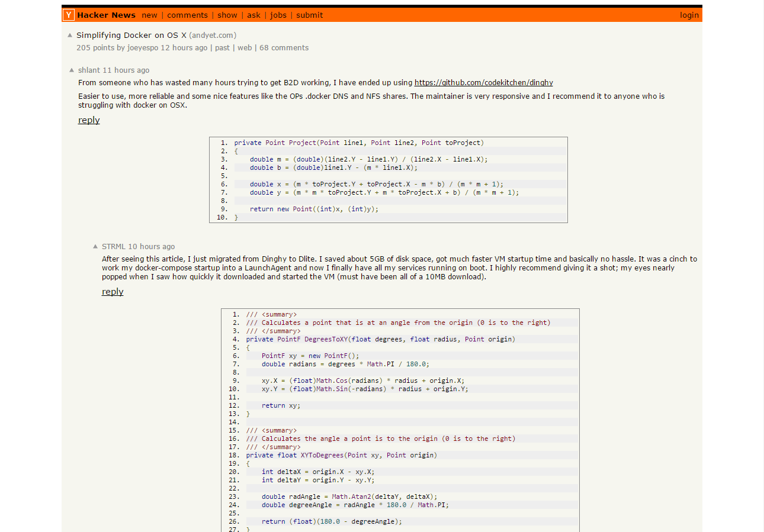
Task: Open the Simplifying Docker on OS X article
Action: 131,36
